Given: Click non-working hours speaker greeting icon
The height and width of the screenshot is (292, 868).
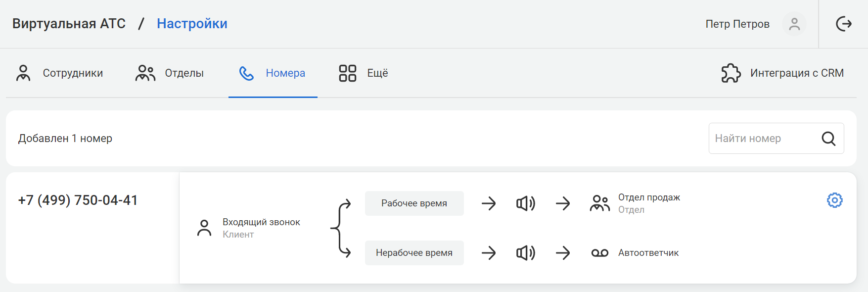Looking at the screenshot, I should 526,253.
